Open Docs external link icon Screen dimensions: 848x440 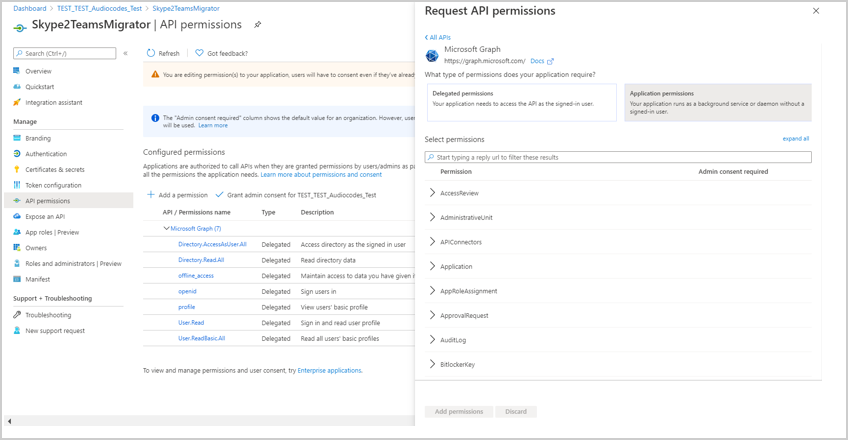point(550,61)
